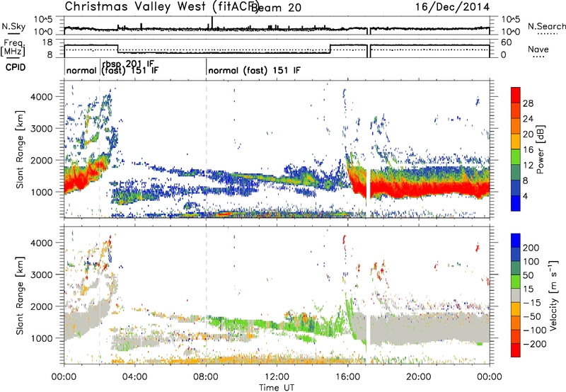566x392 pixels.
Task: Select the 'Velocity [m s-1]' colorbar title
Action: point(554,295)
